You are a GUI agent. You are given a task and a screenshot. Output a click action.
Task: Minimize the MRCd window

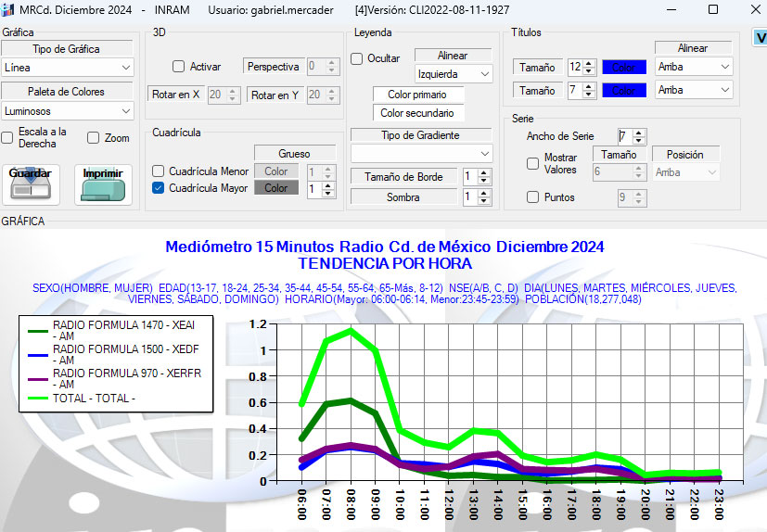tap(671, 9)
